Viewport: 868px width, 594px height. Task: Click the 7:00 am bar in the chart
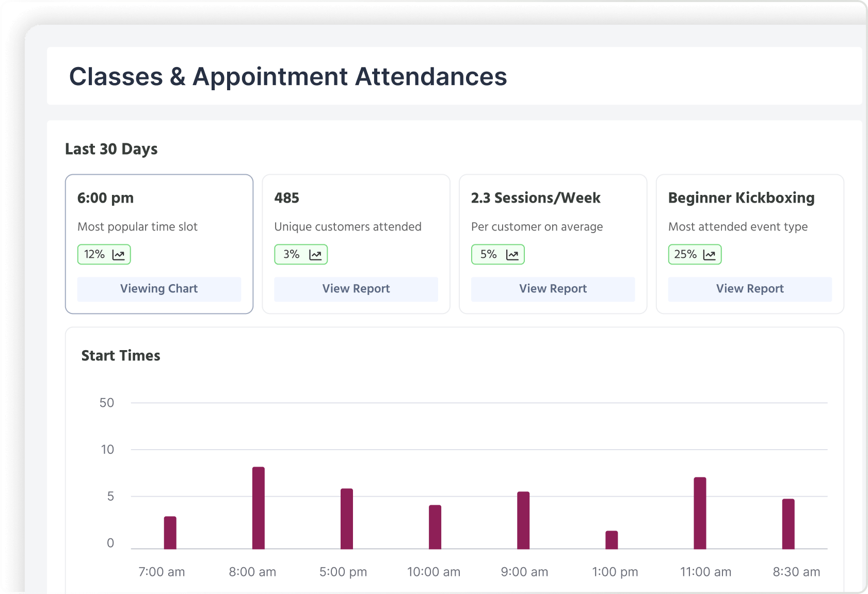(x=170, y=533)
